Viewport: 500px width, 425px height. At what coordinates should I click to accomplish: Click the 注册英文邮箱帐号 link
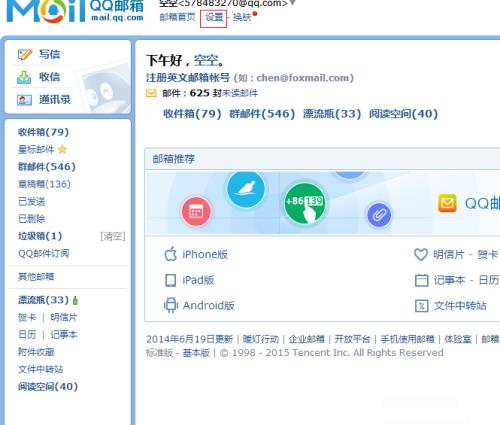tap(188, 78)
